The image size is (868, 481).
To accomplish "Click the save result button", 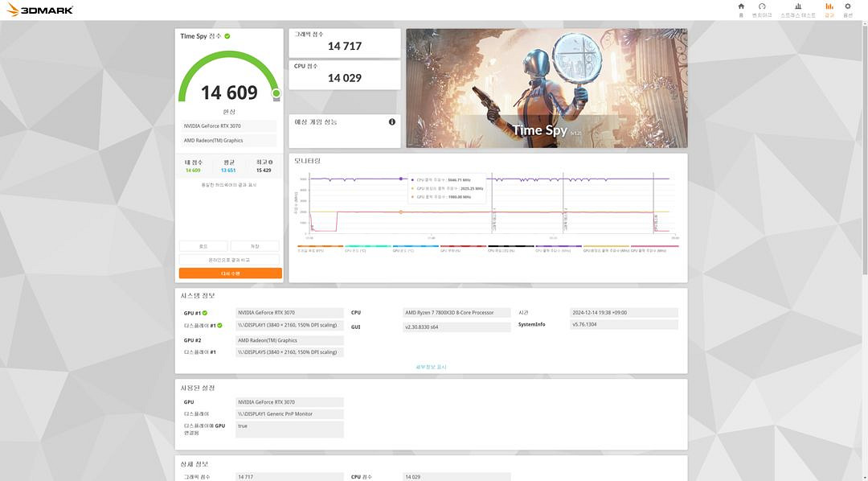I will pyautogui.click(x=255, y=246).
